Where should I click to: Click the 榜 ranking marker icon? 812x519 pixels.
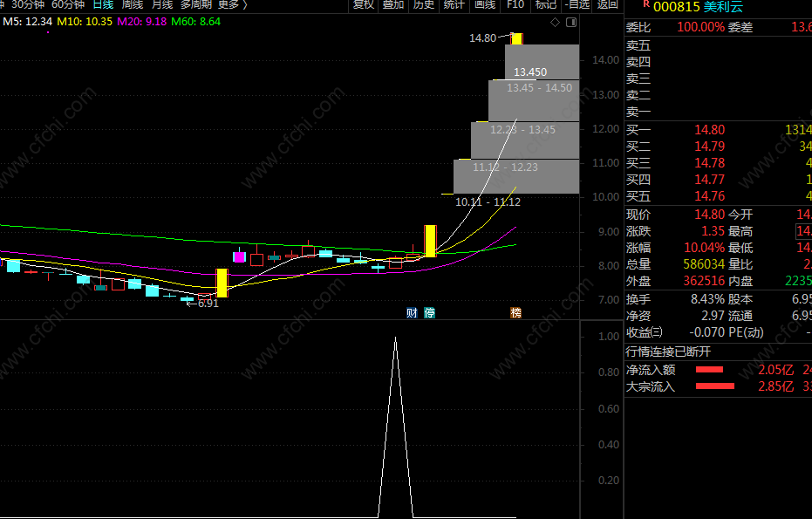coord(515,313)
